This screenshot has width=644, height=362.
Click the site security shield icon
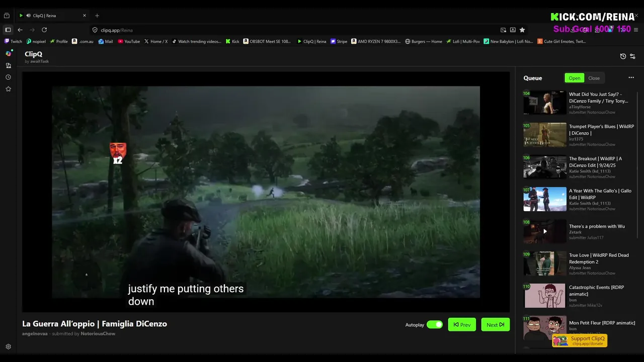[95, 30]
